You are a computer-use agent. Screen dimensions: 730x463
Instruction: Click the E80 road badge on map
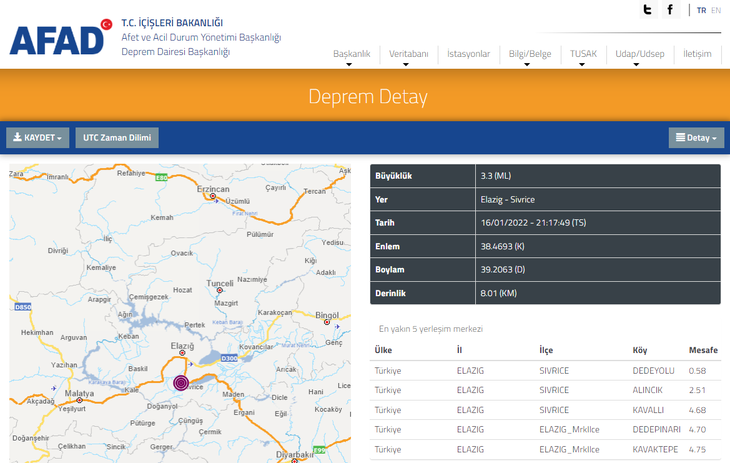(x=161, y=177)
